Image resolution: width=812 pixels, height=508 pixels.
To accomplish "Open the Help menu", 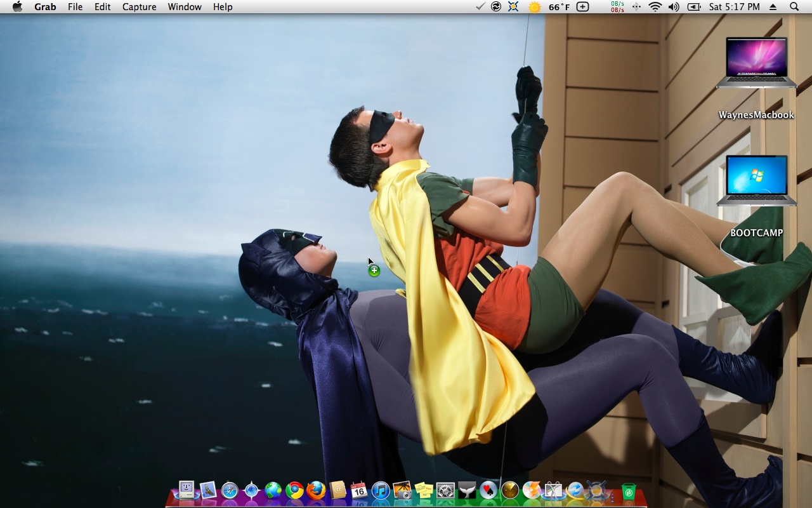I will pyautogui.click(x=223, y=7).
